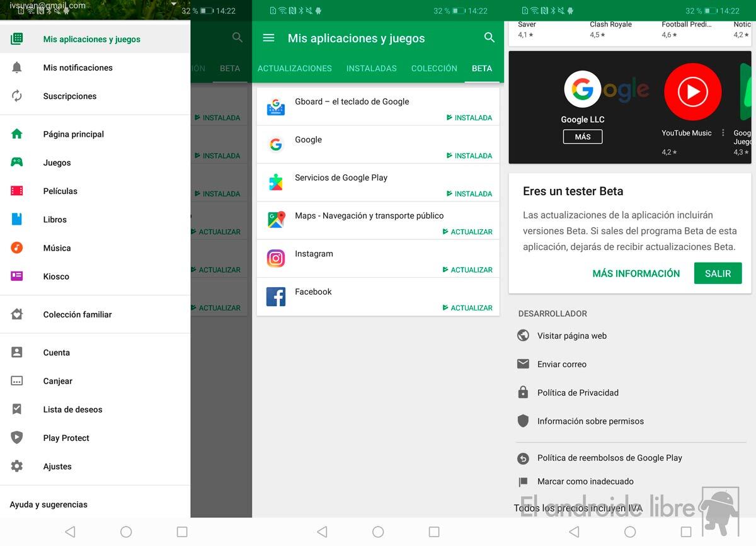
Task: Tap the search magnifier in the green header
Action: 489,38
